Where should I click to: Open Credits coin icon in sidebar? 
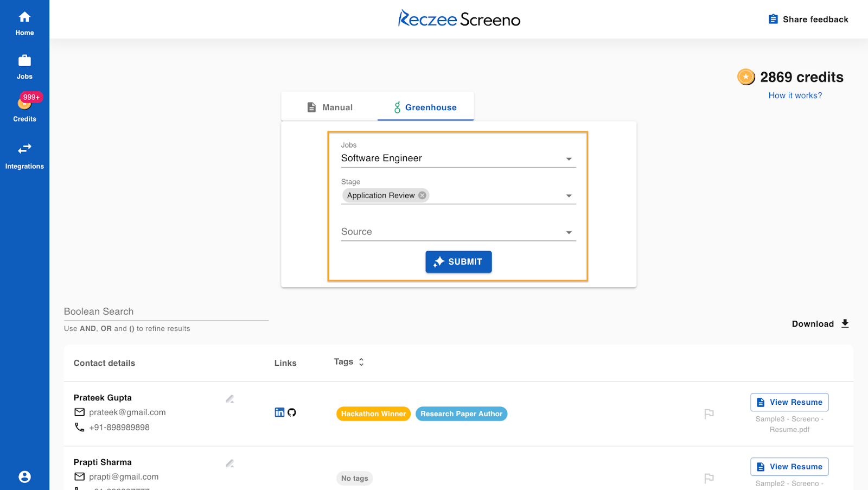click(24, 103)
